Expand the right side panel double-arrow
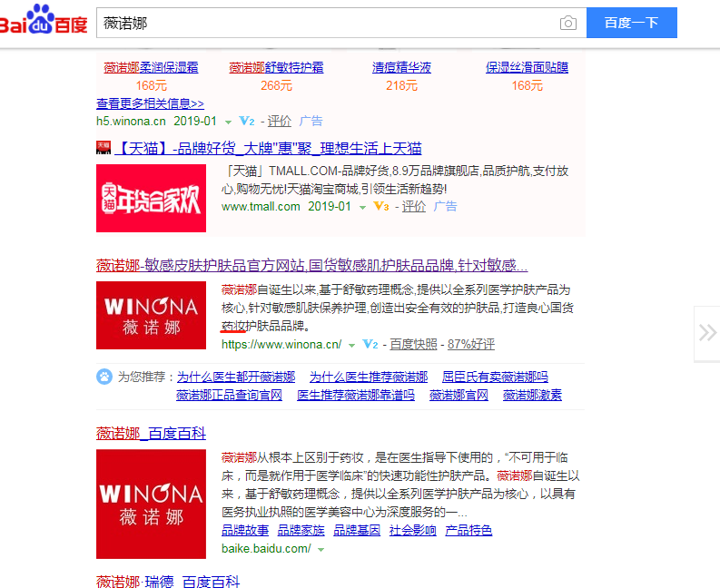 [x=707, y=332]
